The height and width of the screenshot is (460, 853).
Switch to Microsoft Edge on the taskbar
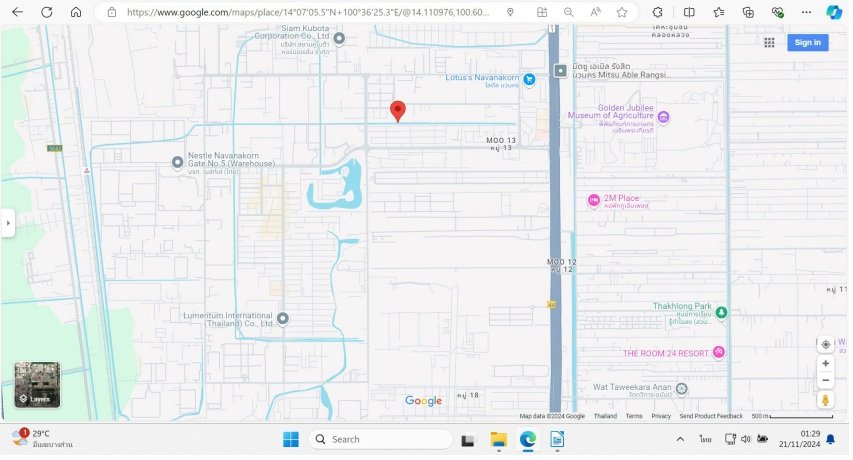click(527, 439)
